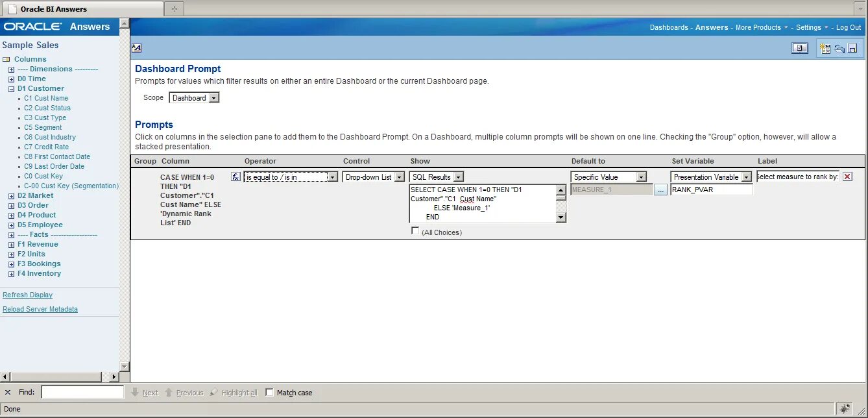The image size is (868, 418).
Task: Open the Operator dropdown
Action: tap(291, 177)
